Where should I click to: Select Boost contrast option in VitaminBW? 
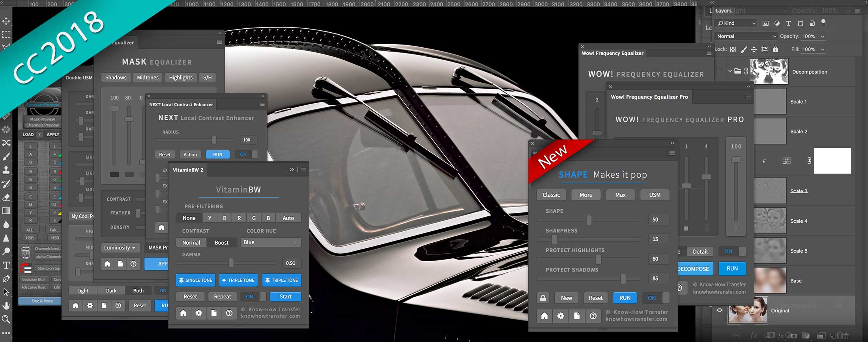[221, 243]
